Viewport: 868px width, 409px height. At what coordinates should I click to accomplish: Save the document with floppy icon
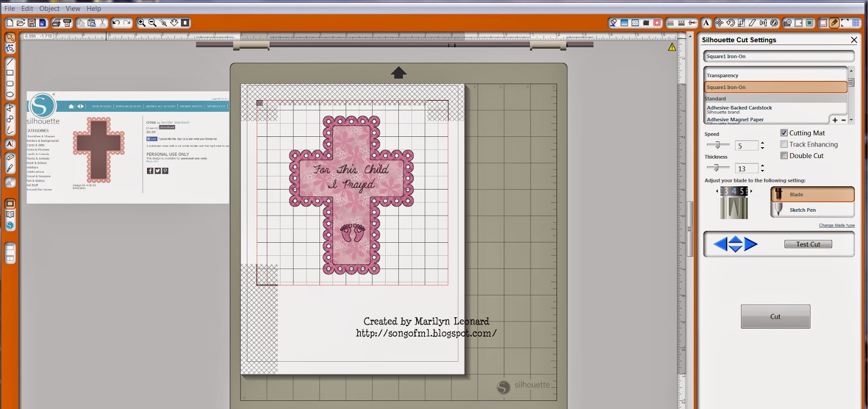tap(31, 23)
